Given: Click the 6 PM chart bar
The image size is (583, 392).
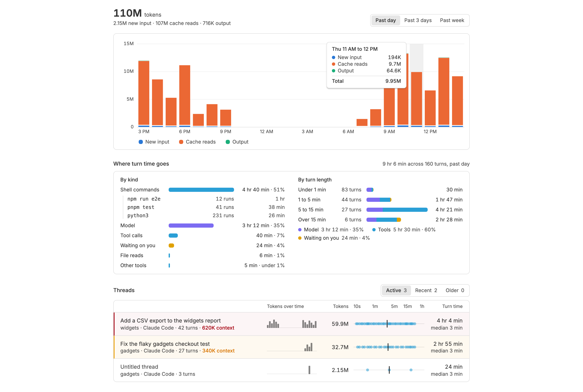Looking at the screenshot, I should [184, 96].
